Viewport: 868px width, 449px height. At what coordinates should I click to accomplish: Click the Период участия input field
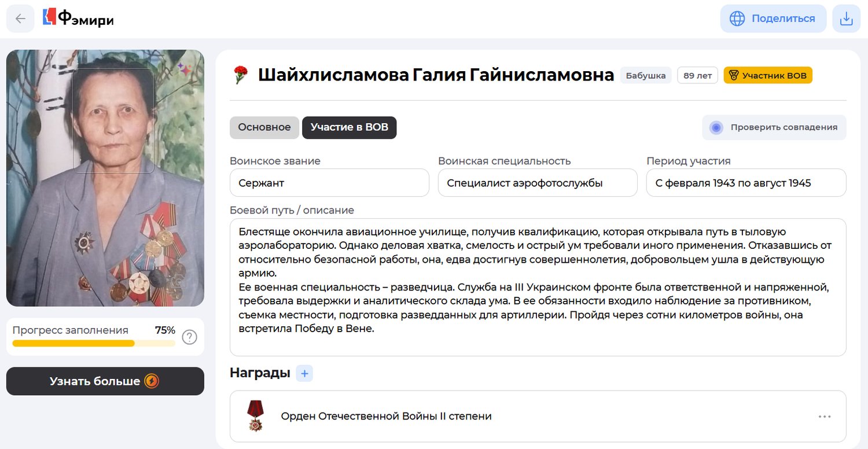(745, 183)
